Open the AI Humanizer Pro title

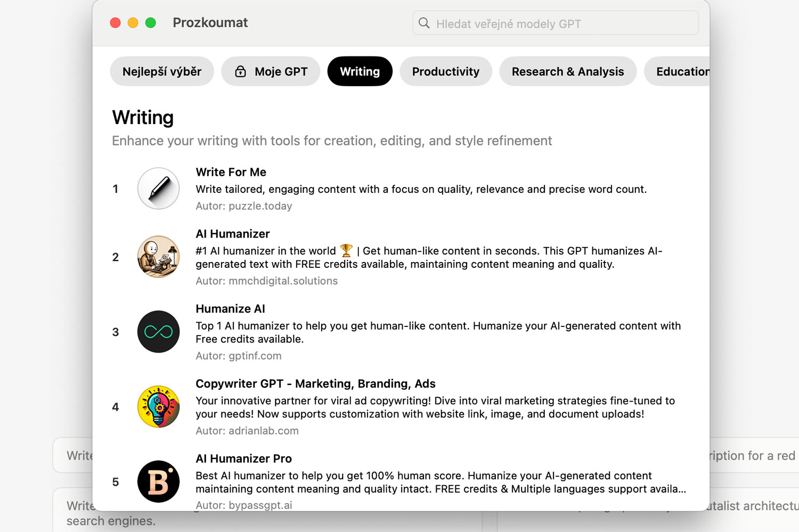tap(243, 459)
